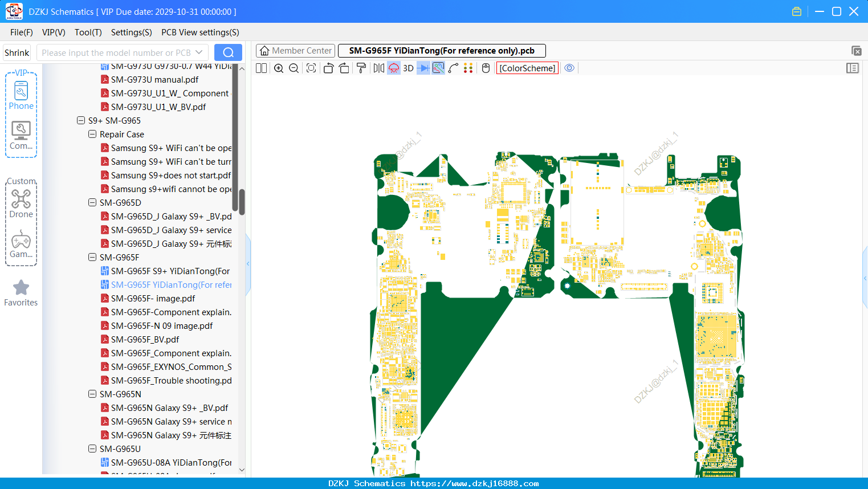Open the model number dropdown arrow

[199, 52]
